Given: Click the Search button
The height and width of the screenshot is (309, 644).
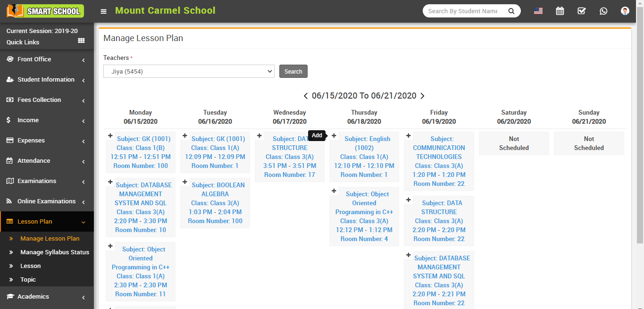Looking at the screenshot, I should click(x=293, y=71).
